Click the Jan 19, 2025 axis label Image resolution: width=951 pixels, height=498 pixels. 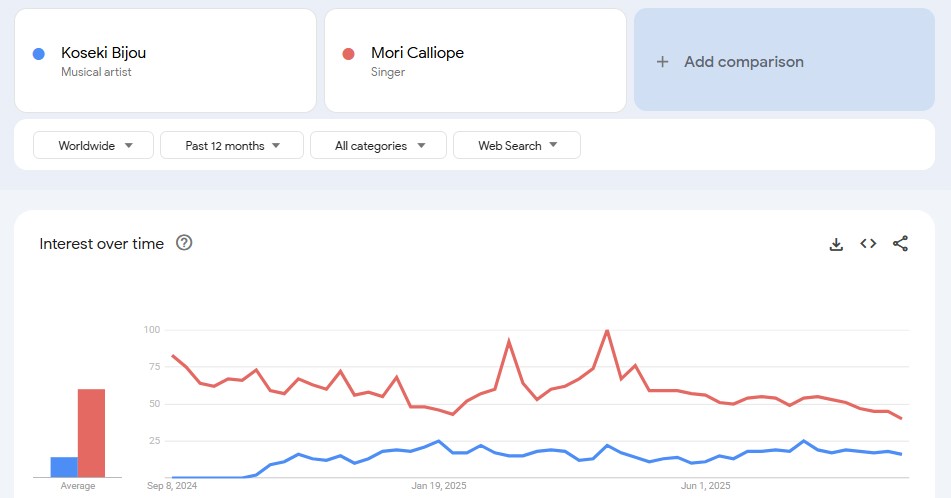pos(439,486)
